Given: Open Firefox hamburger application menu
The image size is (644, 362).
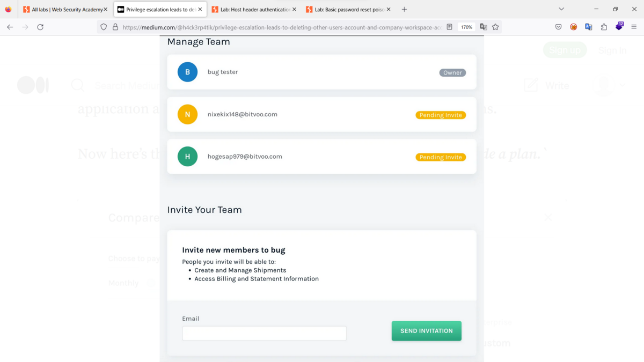Looking at the screenshot, I should (634, 27).
